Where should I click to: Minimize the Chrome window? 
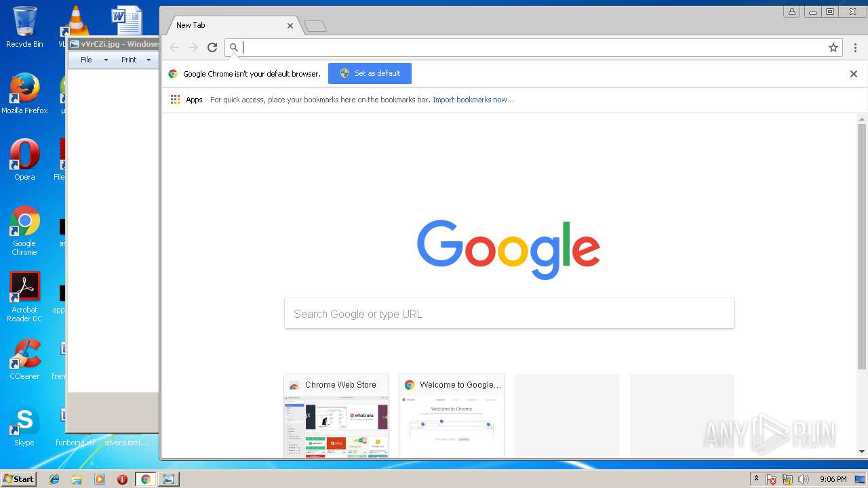point(812,12)
